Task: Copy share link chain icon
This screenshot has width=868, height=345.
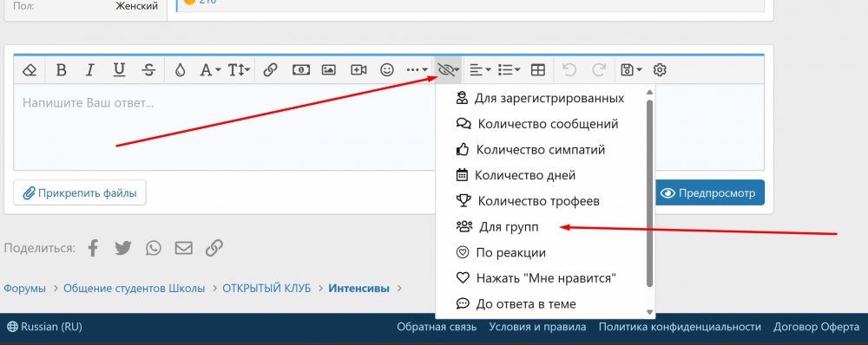Action: 214,248
